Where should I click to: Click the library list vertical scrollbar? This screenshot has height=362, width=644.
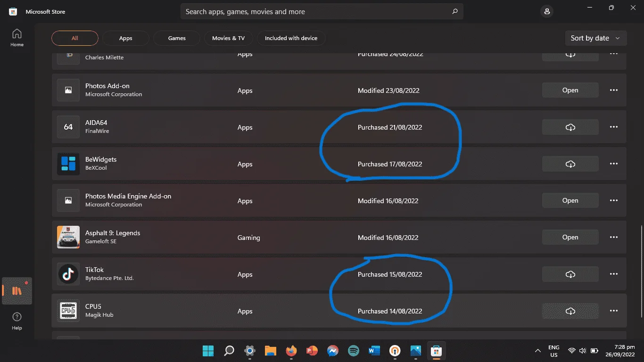coord(641,271)
